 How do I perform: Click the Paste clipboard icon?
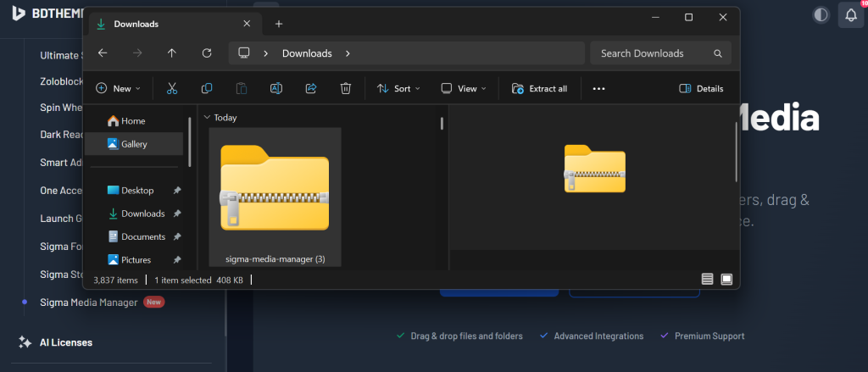click(x=241, y=89)
